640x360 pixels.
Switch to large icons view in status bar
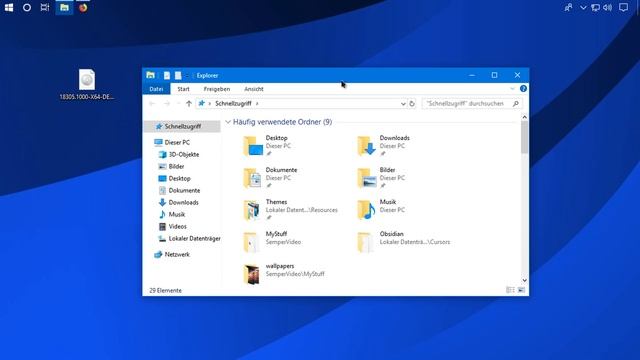click(x=521, y=290)
